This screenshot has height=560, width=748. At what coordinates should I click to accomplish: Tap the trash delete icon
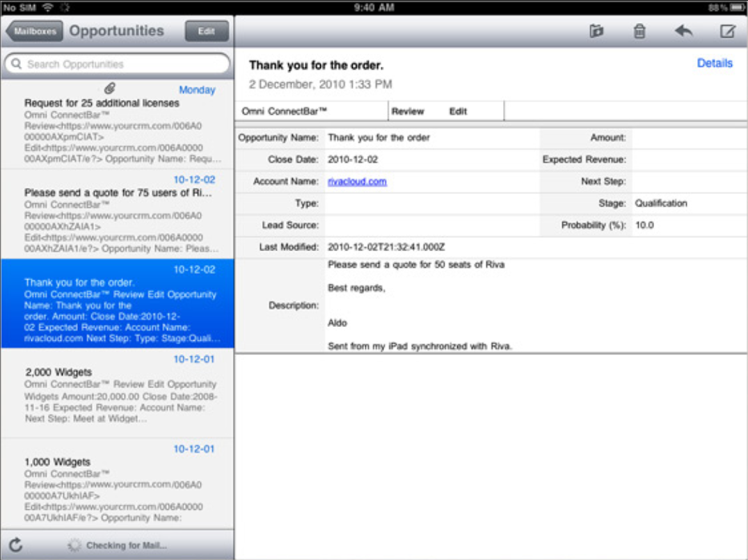639,31
